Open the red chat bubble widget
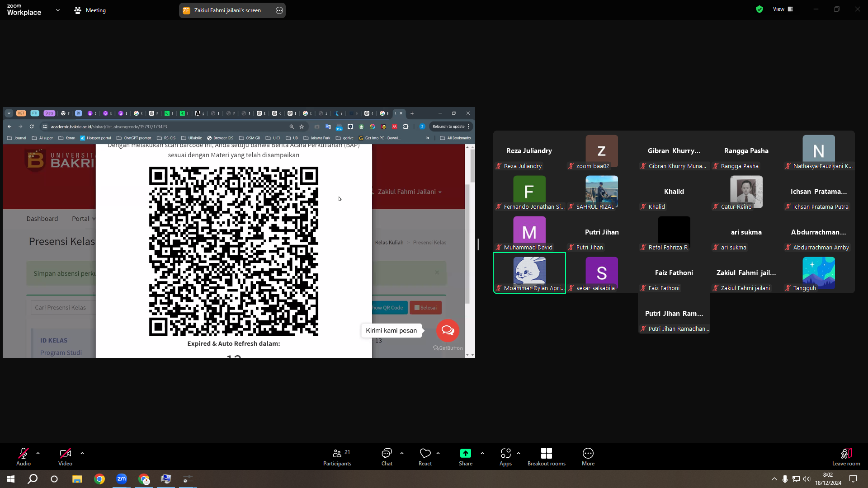This screenshot has width=868, height=488. click(x=448, y=331)
